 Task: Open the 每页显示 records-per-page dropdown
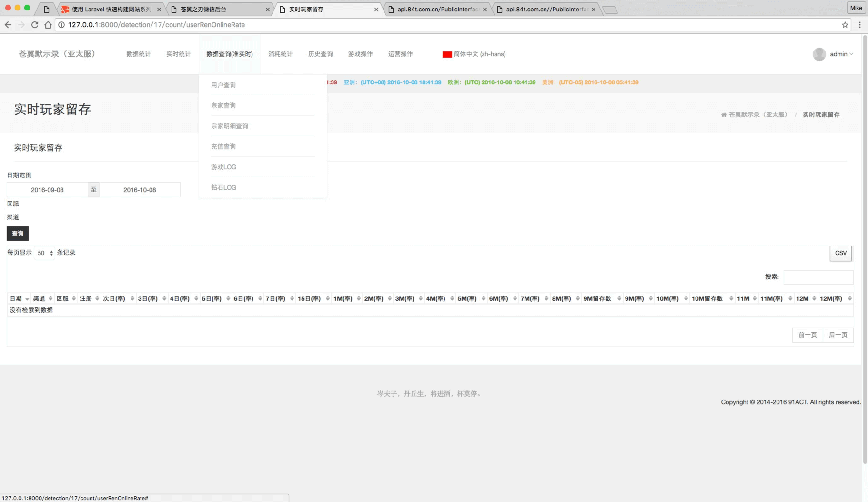click(45, 253)
